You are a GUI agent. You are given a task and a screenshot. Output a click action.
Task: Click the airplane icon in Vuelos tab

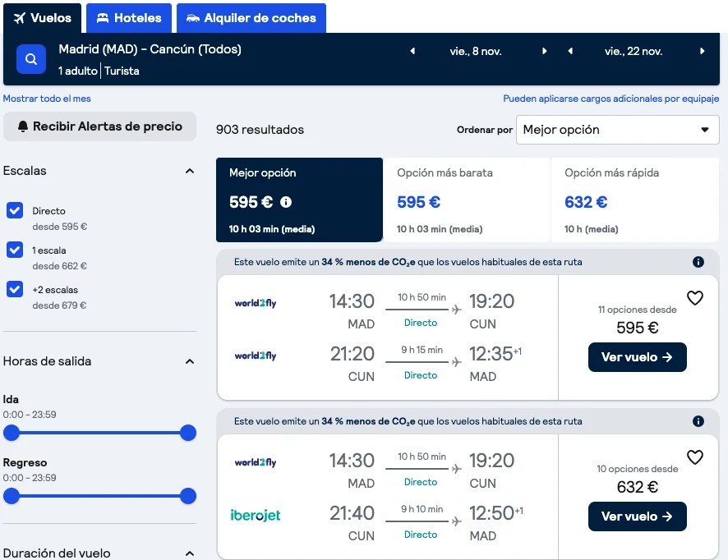(20, 18)
